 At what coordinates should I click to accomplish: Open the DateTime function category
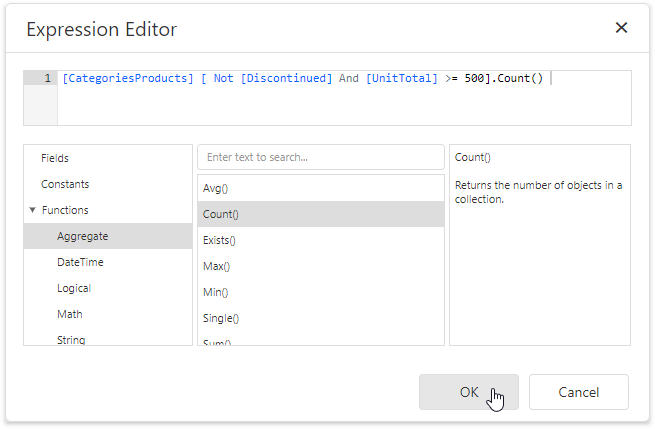click(x=80, y=262)
